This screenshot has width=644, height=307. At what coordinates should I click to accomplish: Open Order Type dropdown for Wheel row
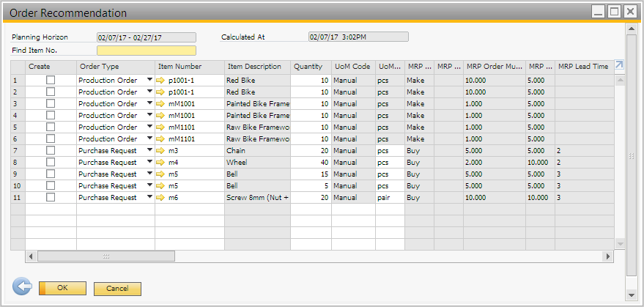click(150, 163)
